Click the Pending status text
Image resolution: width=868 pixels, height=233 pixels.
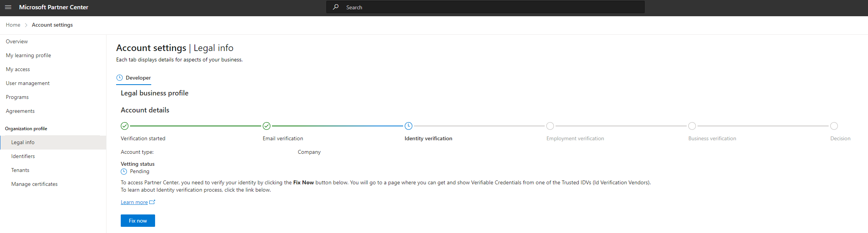coord(140,171)
